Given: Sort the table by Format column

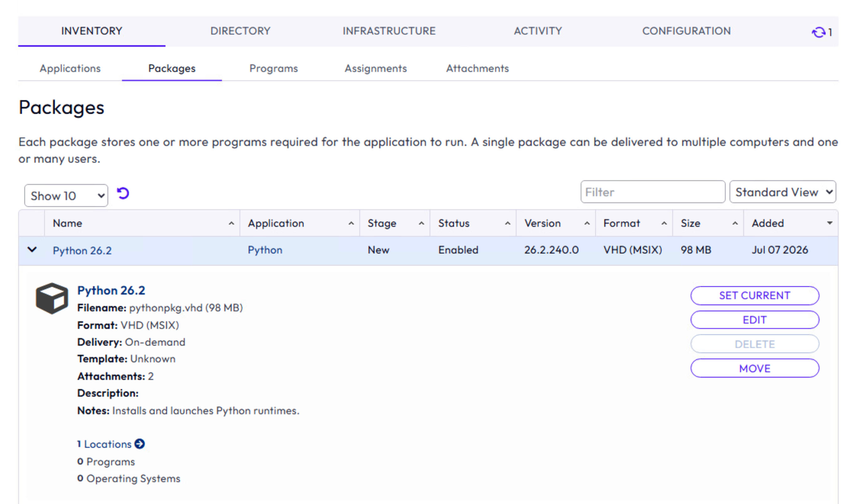Looking at the screenshot, I should pyautogui.click(x=634, y=223).
